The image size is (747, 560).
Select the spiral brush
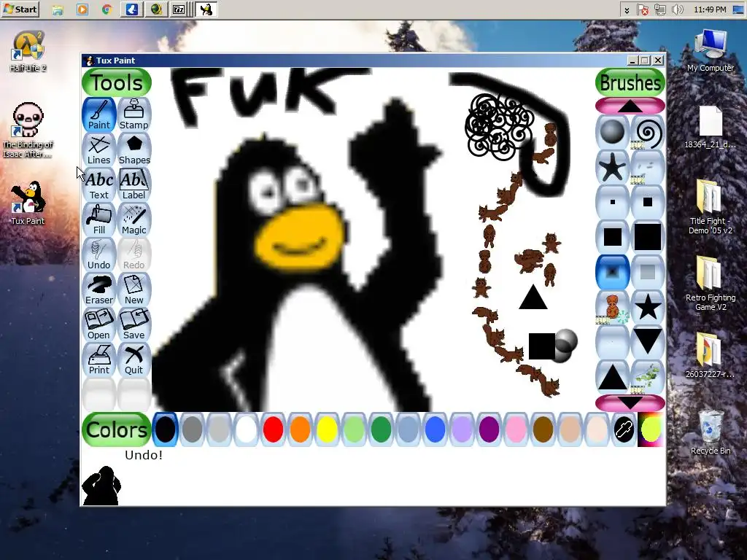click(648, 132)
